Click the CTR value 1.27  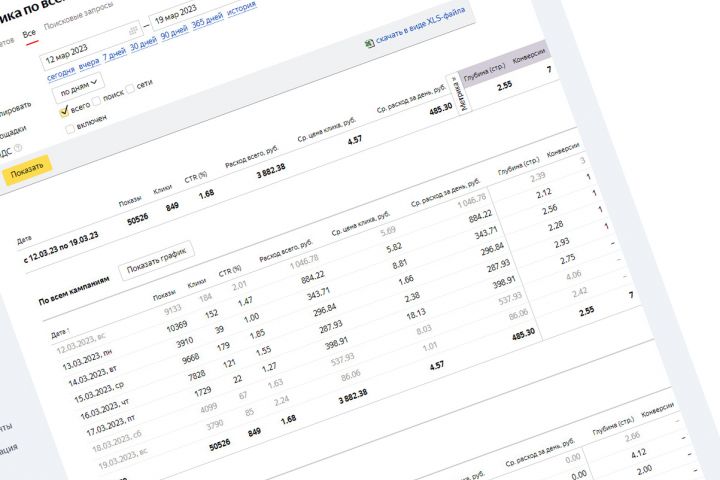[269, 367]
